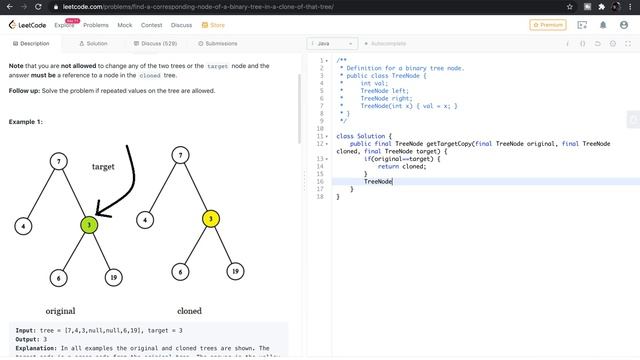Open the LeetCode user account avatar
This screenshot has height=360, width=640.
(x=624, y=25)
